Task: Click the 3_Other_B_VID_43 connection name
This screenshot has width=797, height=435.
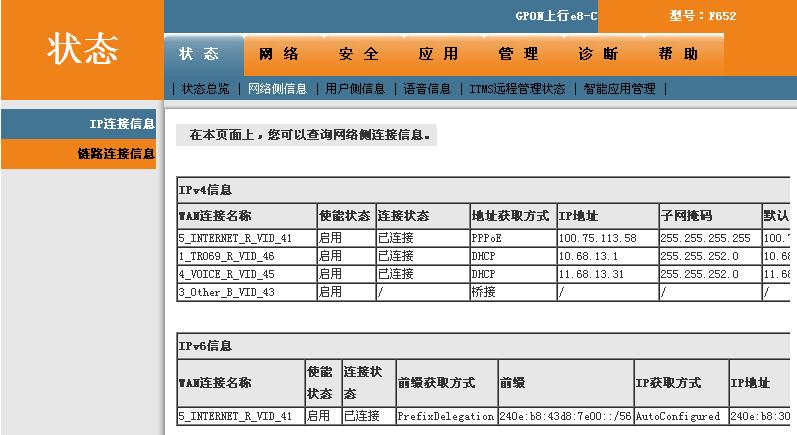Action: pyautogui.click(x=226, y=292)
